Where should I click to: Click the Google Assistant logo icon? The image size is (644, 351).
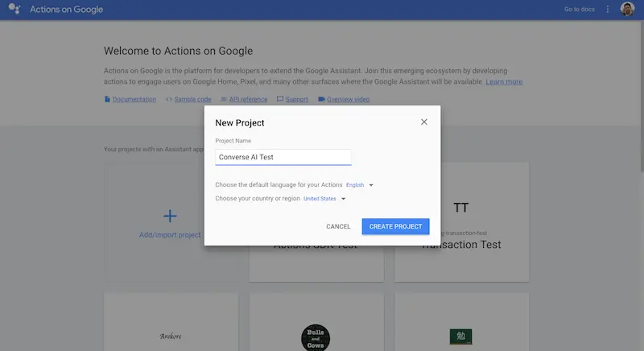click(14, 9)
